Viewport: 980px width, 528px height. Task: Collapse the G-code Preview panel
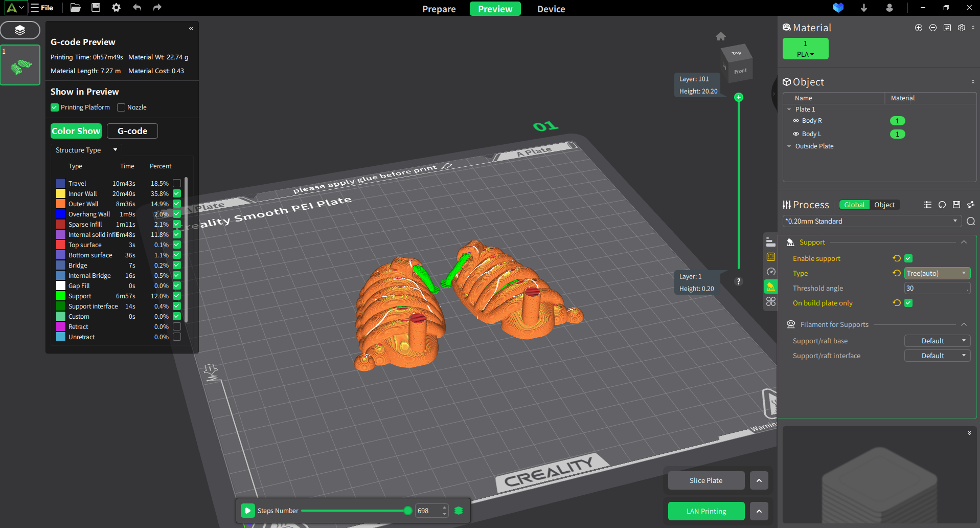pos(191,29)
